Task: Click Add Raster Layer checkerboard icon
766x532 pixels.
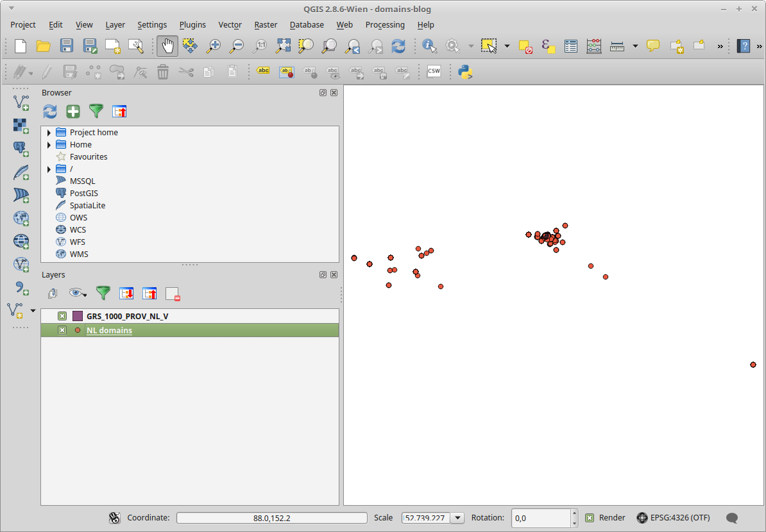Action: 21,126
